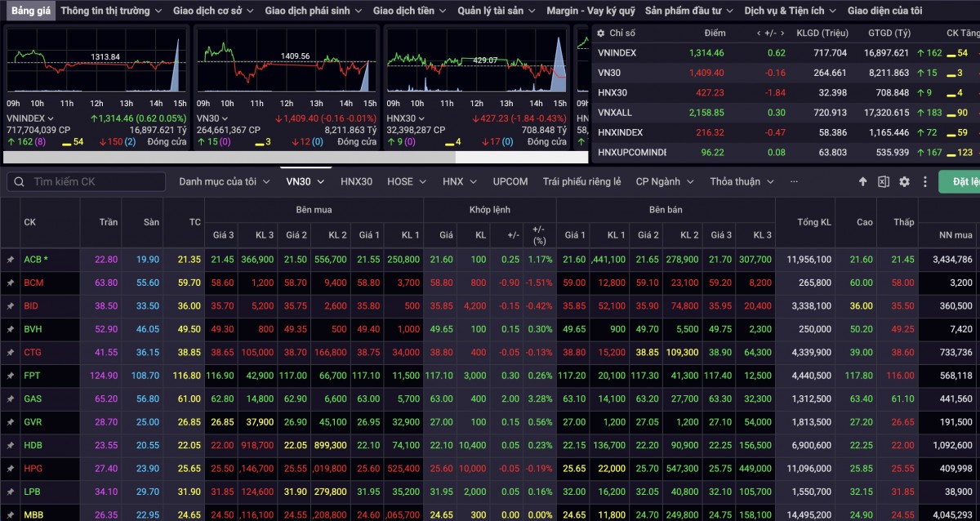The width and height of the screenshot is (980, 521).
Task: Click the scroll-to-top arrow icon
Action: pyautogui.click(x=863, y=182)
